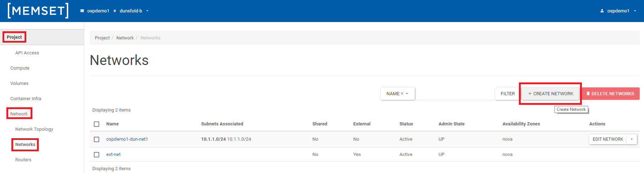Click the Network breadcrumb link
This screenshot has height=173, width=644.
tap(125, 38)
